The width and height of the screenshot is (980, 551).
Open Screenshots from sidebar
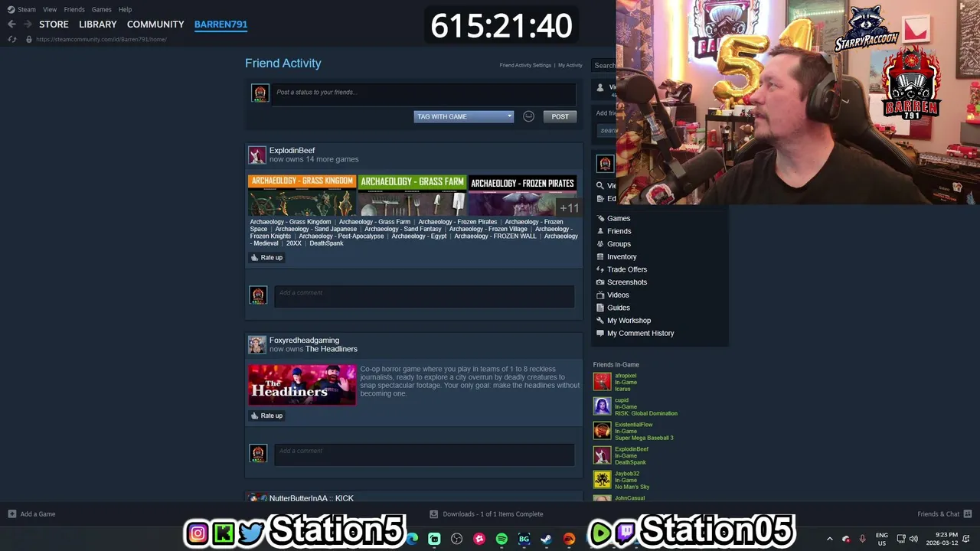pos(627,282)
